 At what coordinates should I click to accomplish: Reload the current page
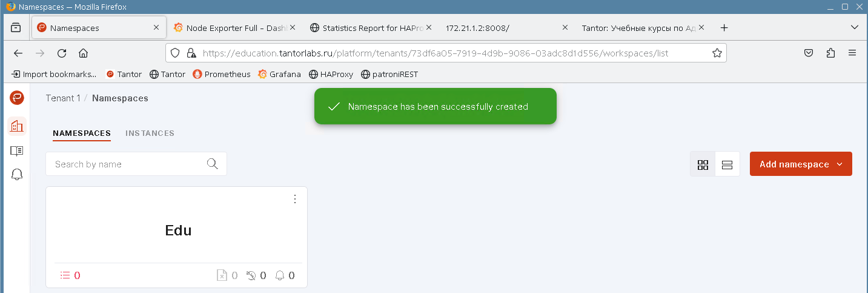point(62,53)
